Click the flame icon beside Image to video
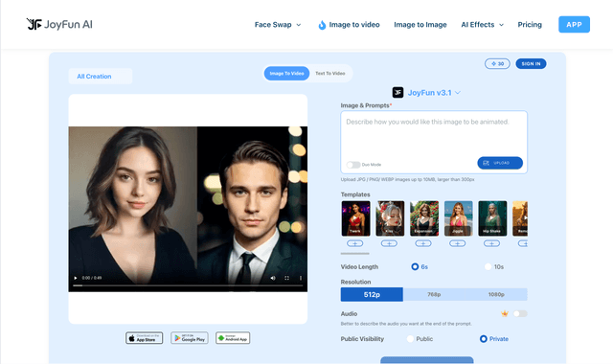 [x=322, y=25]
